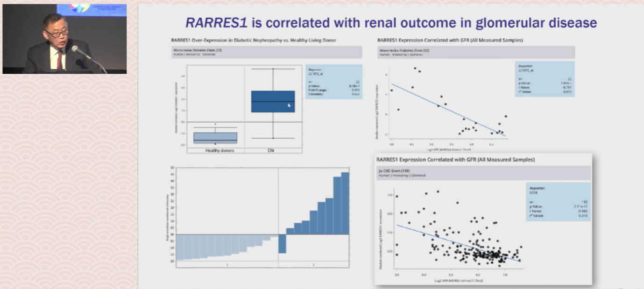
Task: Click the Woroniecka Diabetes Glom header above the boxplot
Action: (x=267, y=52)
